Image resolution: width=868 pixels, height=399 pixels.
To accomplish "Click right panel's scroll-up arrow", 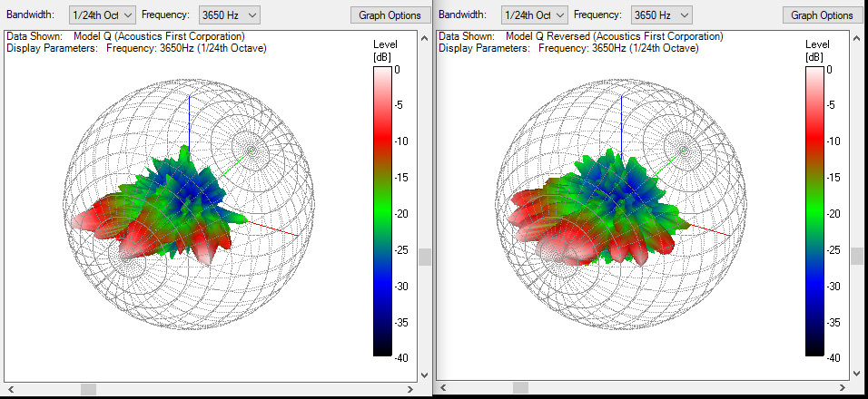I will click(856, 37).
